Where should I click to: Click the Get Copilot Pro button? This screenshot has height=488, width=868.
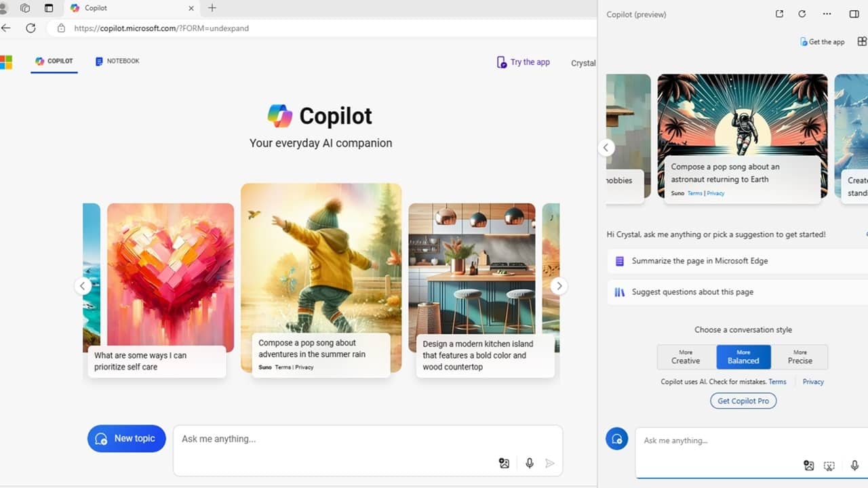click(743, 401)
